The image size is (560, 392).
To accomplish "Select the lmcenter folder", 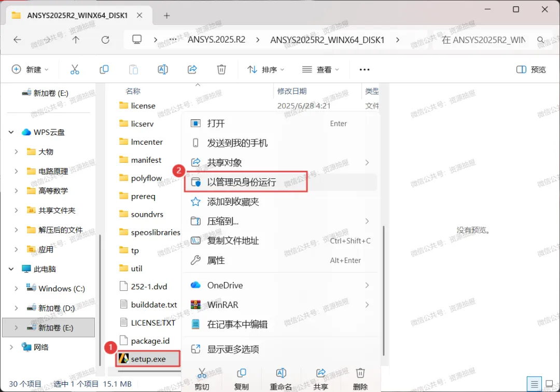I will pos(147,142).
